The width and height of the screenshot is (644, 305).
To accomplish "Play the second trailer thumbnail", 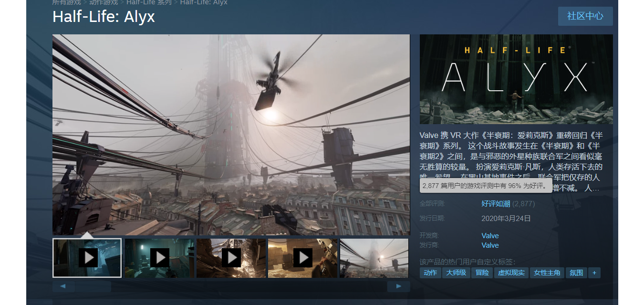I will 159,258.
